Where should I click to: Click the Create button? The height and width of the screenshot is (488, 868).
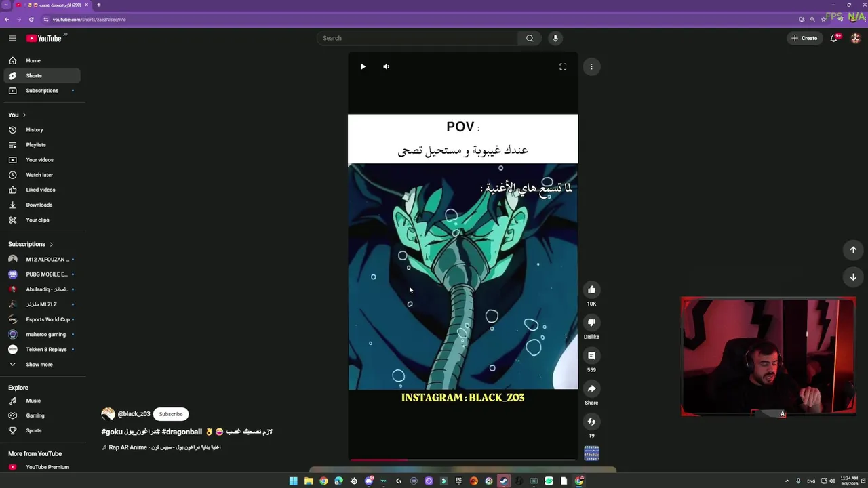[804, 38]
